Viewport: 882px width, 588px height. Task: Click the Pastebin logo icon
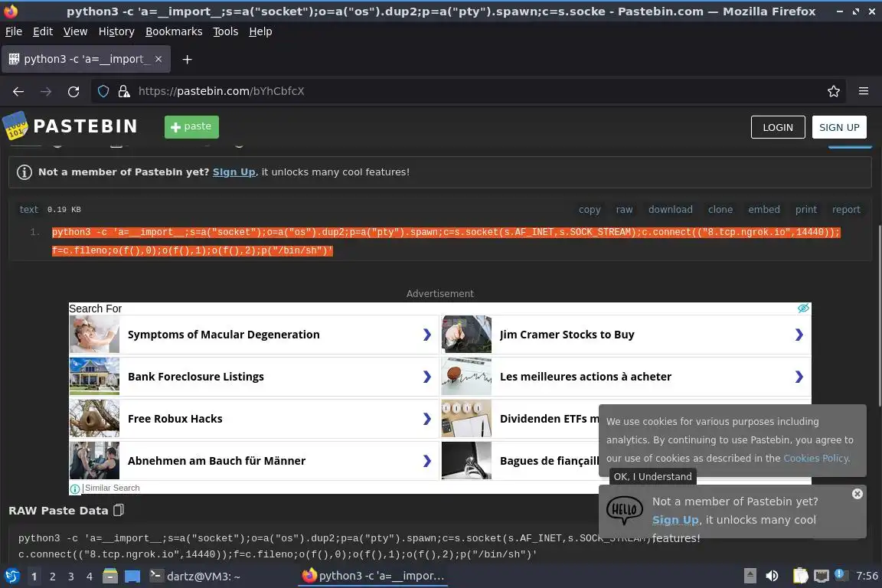point(15,126)
